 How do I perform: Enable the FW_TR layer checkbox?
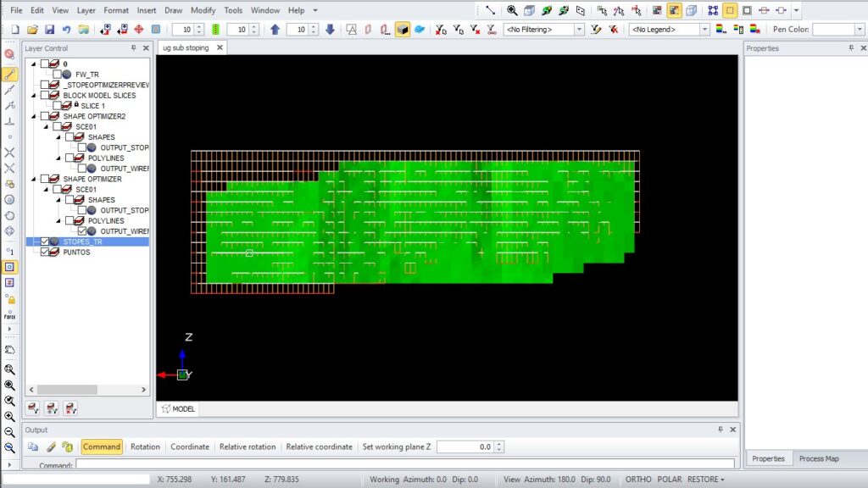[x=58, y=75]
